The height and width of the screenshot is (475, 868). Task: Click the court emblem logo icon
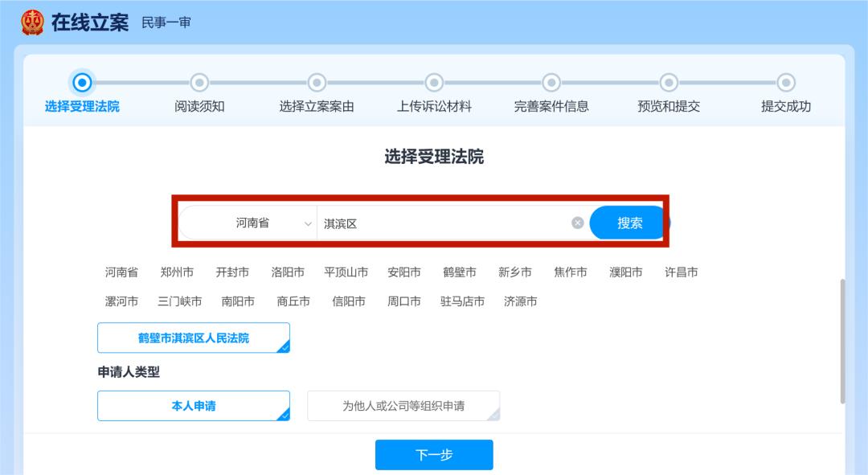click(32, 23)
